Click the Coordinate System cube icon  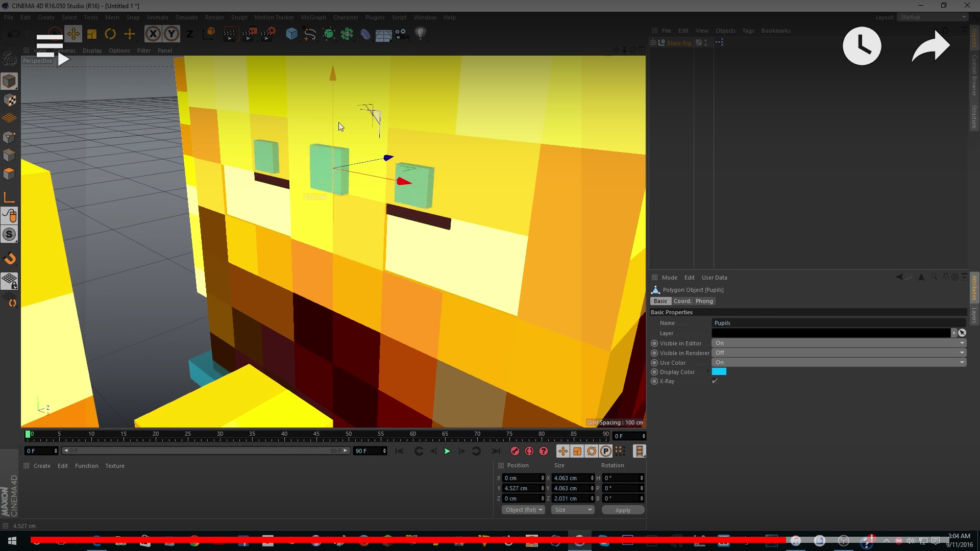click(209, 34)
